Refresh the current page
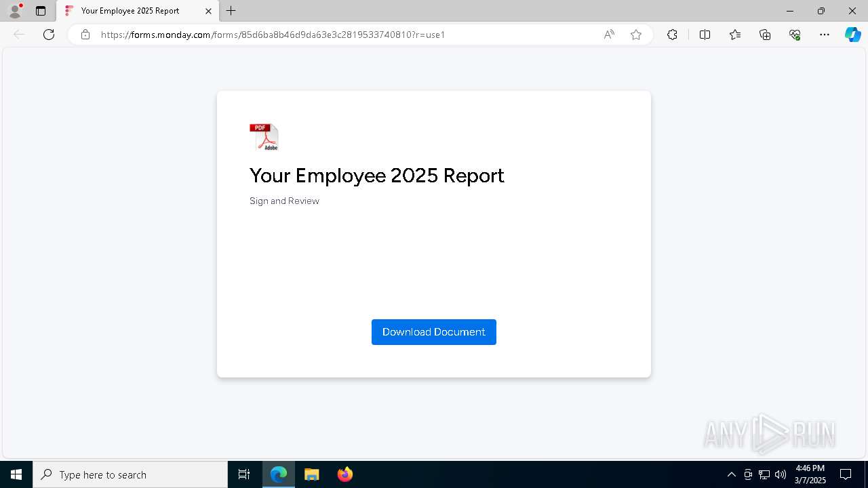The height and width of the screenshot is (488, 868). [49, 35]
